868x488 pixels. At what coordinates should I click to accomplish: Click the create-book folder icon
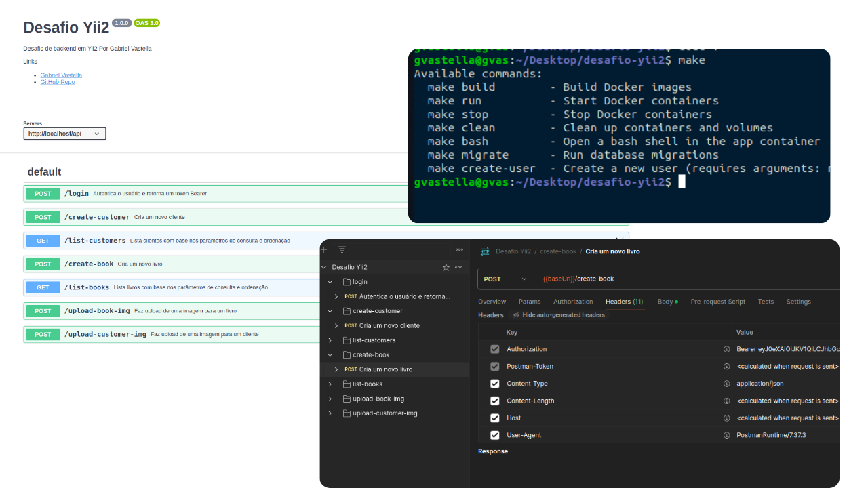(x=347, y=355)
